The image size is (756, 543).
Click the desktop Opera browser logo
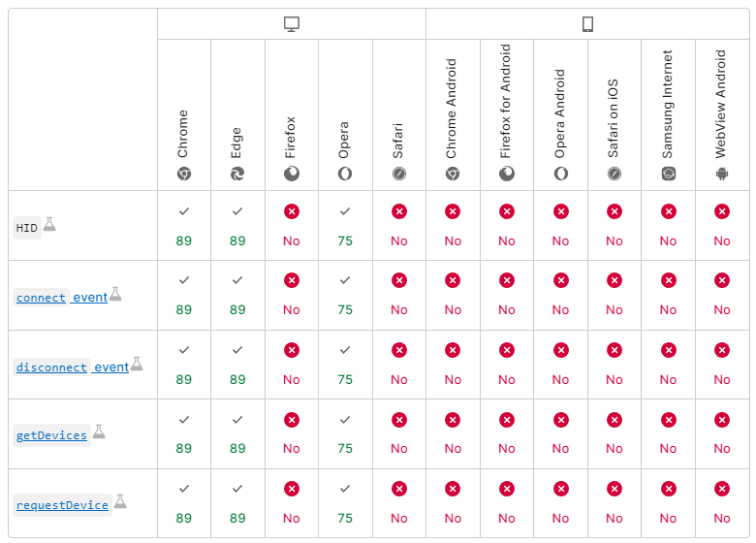pyautogui.click(x=345, y=174)
